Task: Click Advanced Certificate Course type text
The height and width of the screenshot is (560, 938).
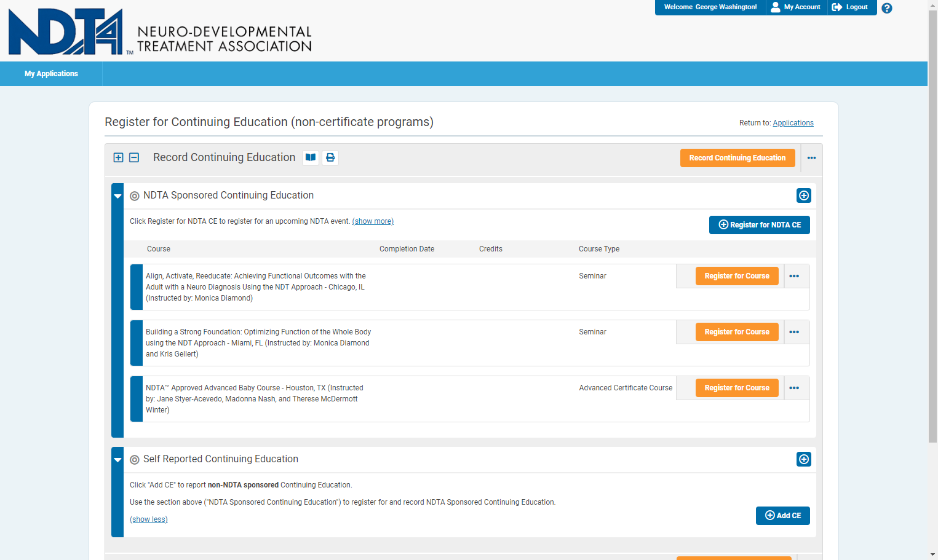Action: pyautogui.click(x=626, y=388)
